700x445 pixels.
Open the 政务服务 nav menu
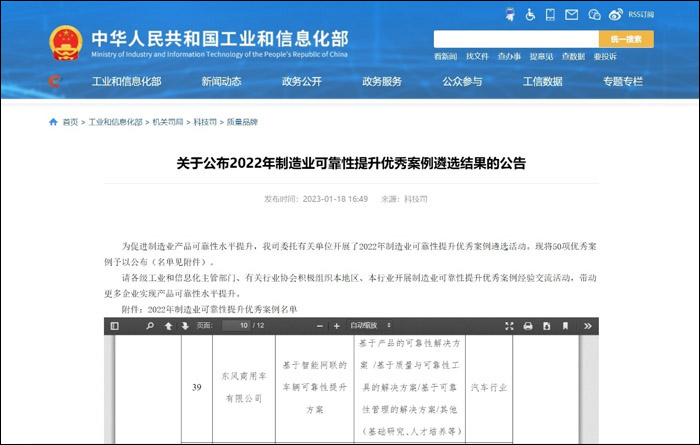pos(382,82)
